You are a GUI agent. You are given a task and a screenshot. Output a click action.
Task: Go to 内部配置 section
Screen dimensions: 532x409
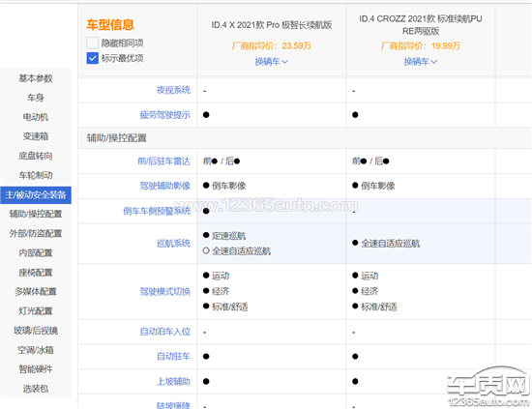(x=36, y=253)
